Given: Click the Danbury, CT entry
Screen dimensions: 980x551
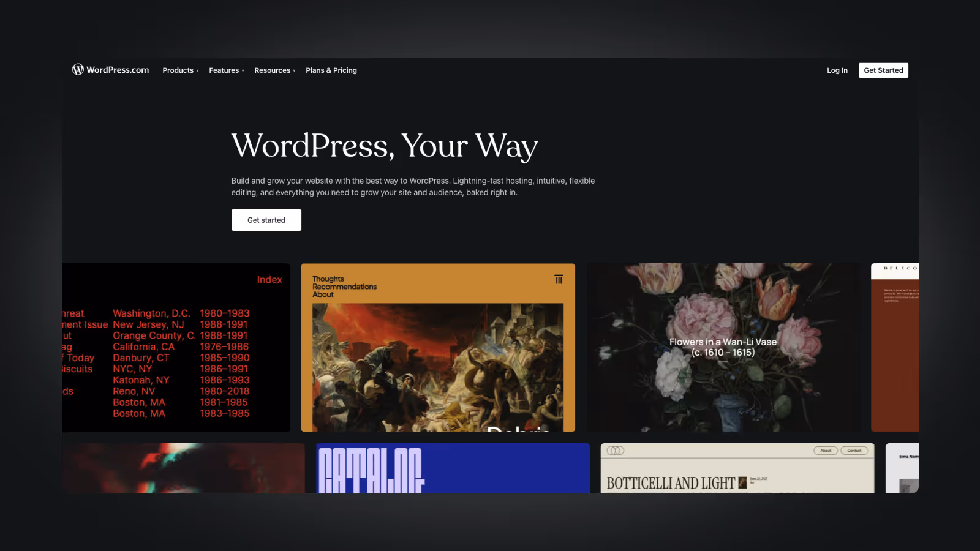Looking at the screenshot, I should [x=141, y=358].
